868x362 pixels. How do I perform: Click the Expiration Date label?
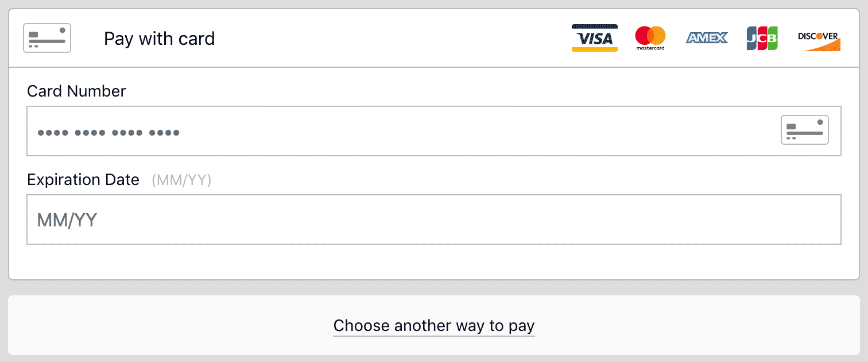(x=83, y=180)
